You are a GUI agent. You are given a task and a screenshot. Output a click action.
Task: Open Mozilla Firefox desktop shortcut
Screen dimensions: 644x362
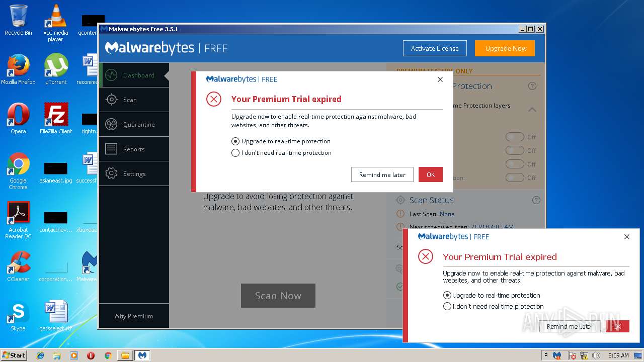pyautogui.click(x=18, y=69)
